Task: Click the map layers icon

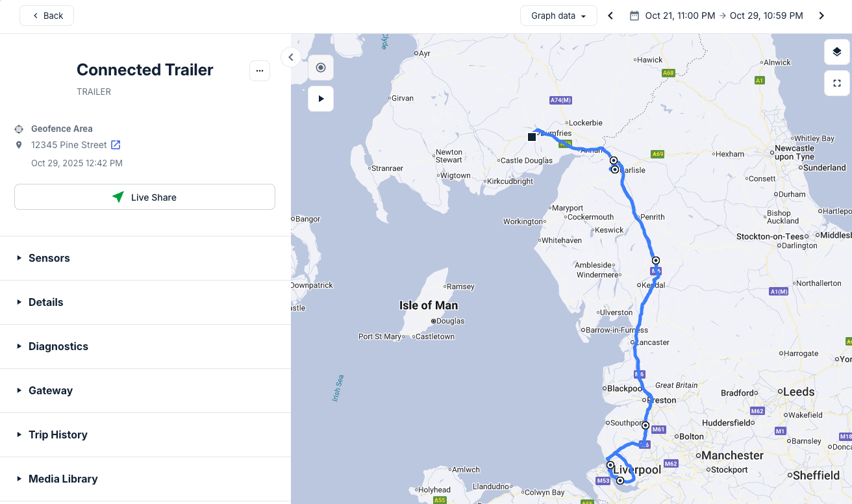Action: 837,52
